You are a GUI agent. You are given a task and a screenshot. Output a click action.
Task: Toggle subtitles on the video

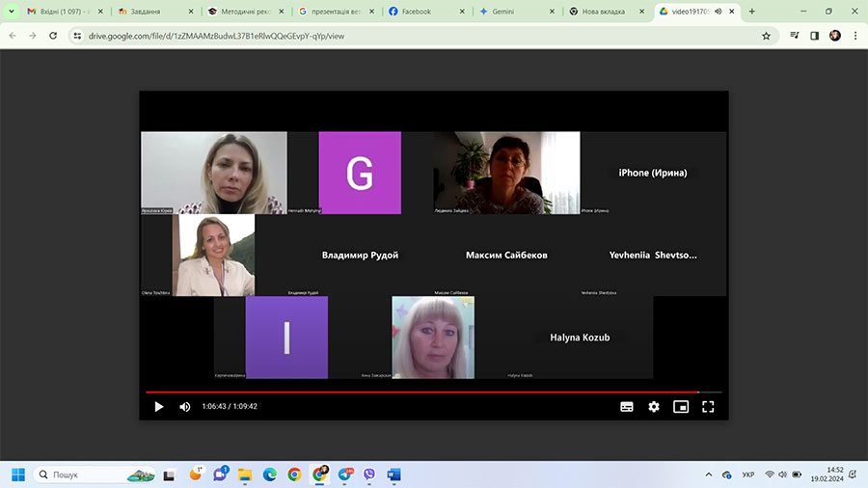(x=627, y=407)
